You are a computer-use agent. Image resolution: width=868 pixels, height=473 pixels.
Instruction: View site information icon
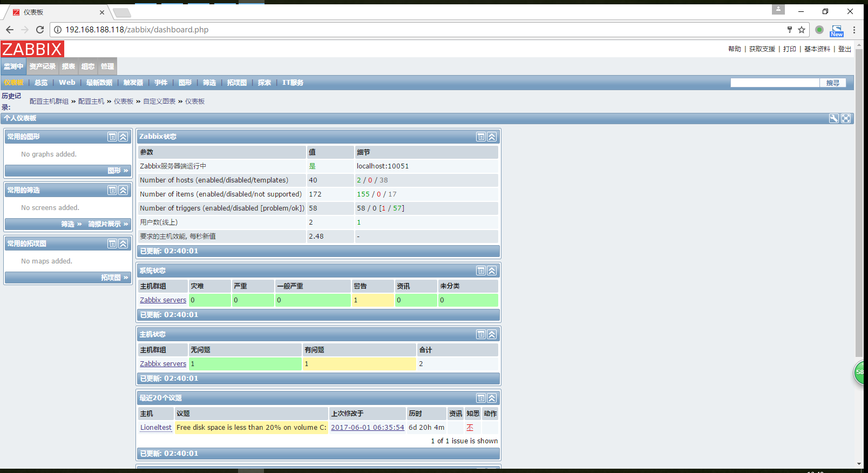coord(58,30)
